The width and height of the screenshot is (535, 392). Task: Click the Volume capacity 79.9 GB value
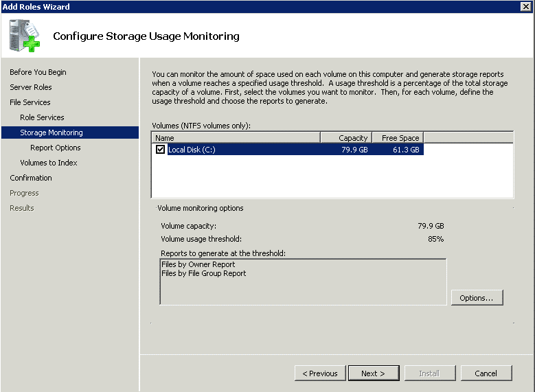pyautogui.click(x=431, y=226)
